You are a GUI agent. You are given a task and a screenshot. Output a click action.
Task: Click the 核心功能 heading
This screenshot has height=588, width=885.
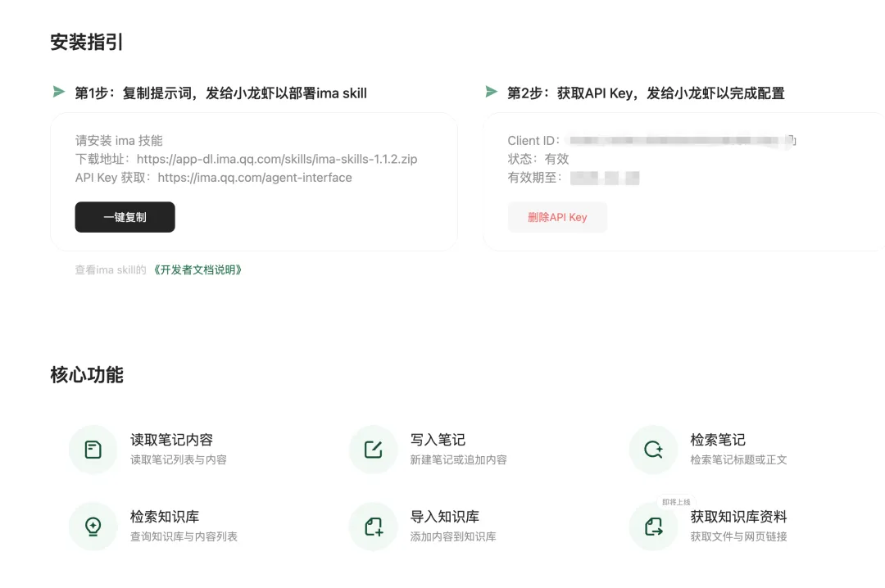pos(87,375)
